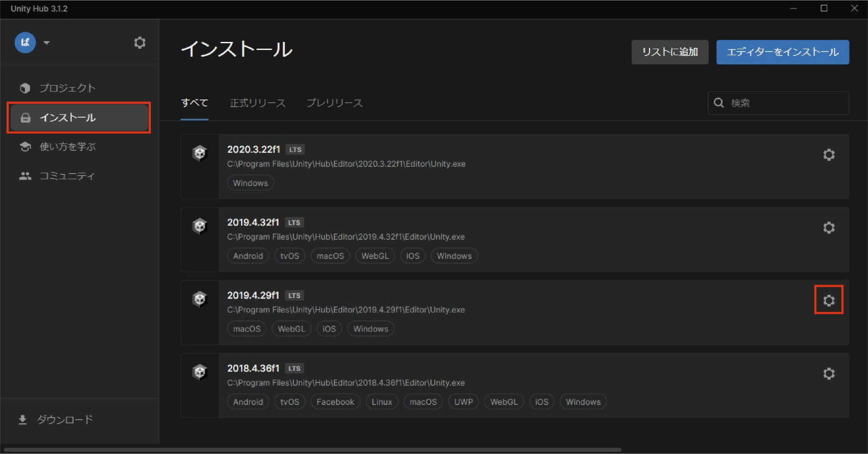This screenshot has width=868, height=454.
Task: Select the すべて tab
Action: point(194,103)
